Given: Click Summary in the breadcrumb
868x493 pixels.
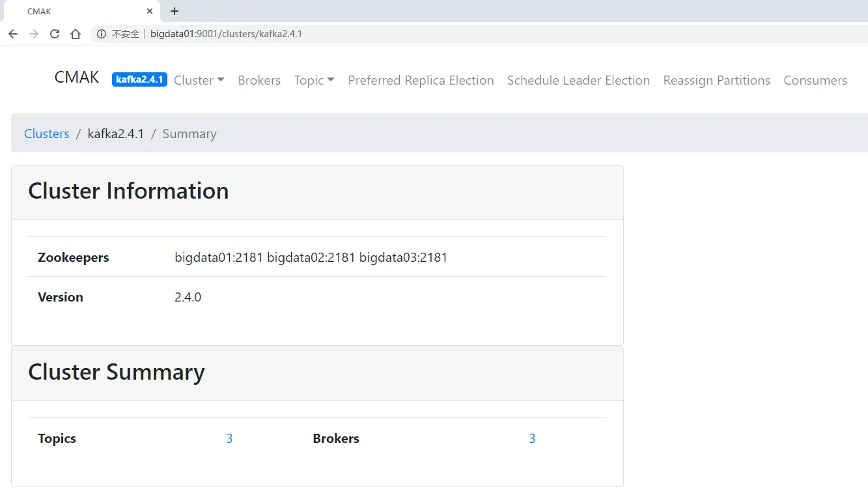Looking at the screenshot, I should pos(189,134).
